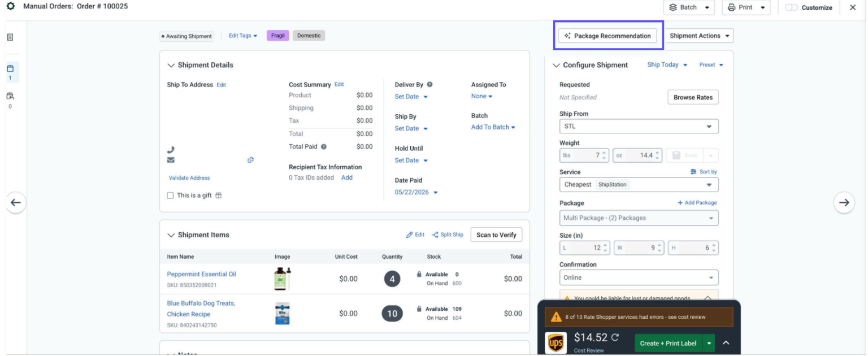
Task: Copy the ship to address icon
Action: pos(250,160)
